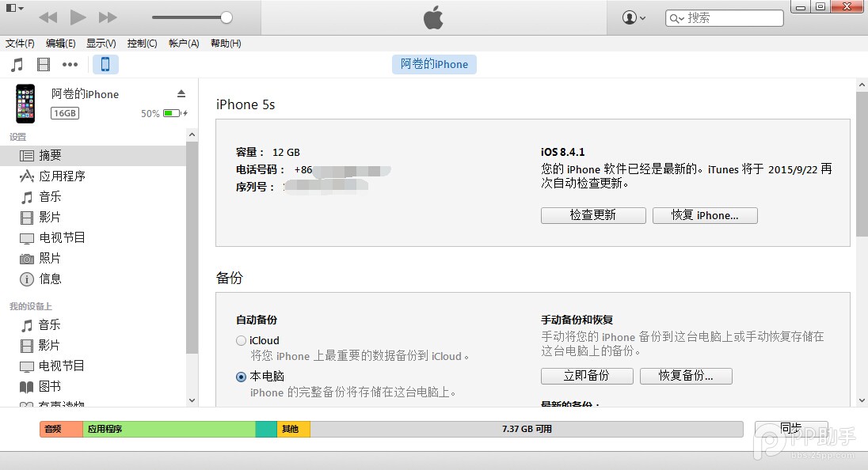Adjust the volume slider knob

pyautogui.click(x=227, y=17)
